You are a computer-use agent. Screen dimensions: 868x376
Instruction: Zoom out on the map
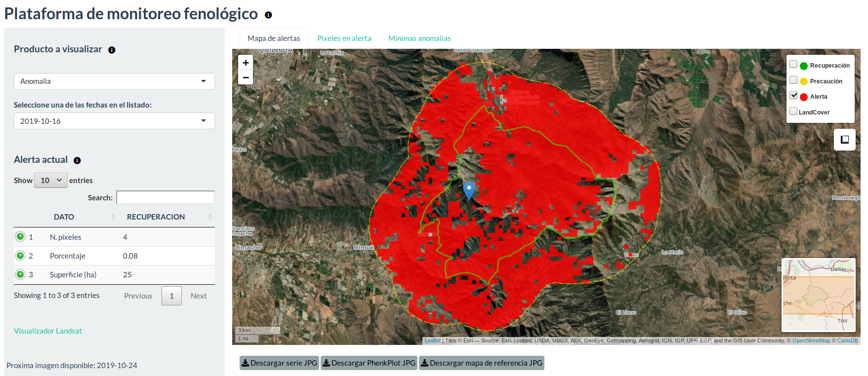(246, 77)
